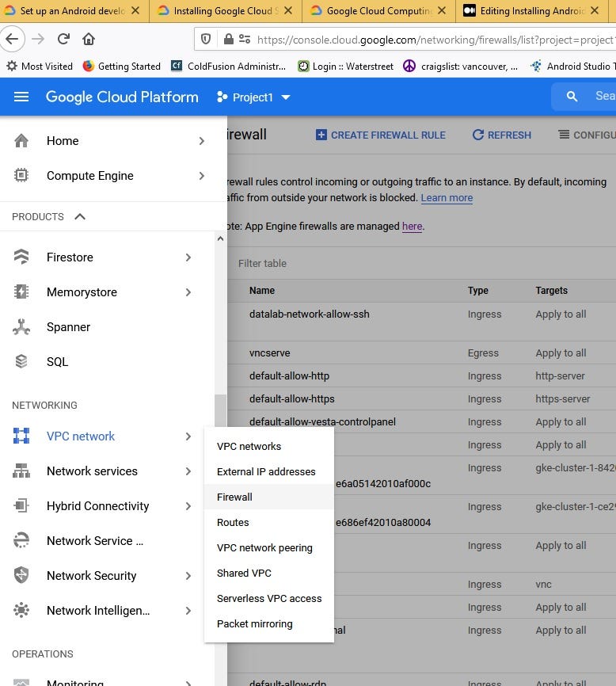Viewport: 616px width, 686px height.
Task: Click the tracking protection shield icon
Action: [206, 40]
